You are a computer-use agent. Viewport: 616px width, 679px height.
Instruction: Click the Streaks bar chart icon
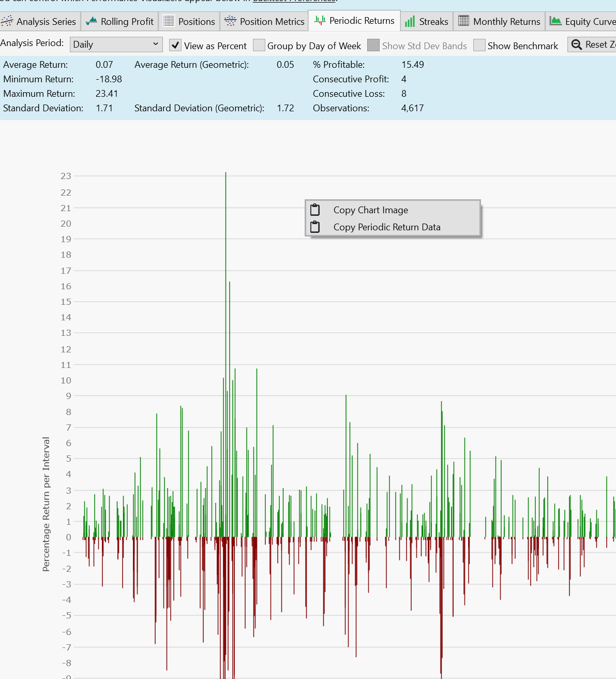click(410, 21)
